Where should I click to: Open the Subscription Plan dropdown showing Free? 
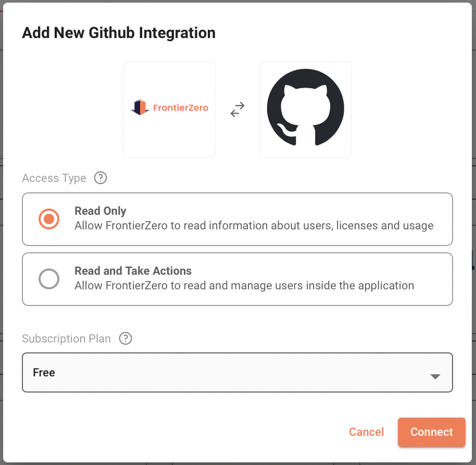click(237, 372)
